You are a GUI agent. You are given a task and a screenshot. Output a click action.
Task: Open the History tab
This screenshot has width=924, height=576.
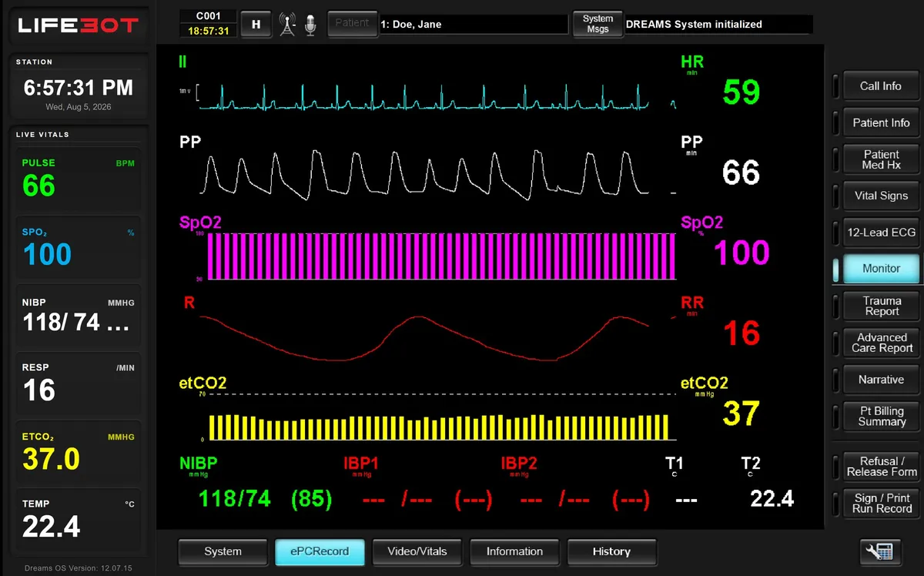click(x=611, y=551)
